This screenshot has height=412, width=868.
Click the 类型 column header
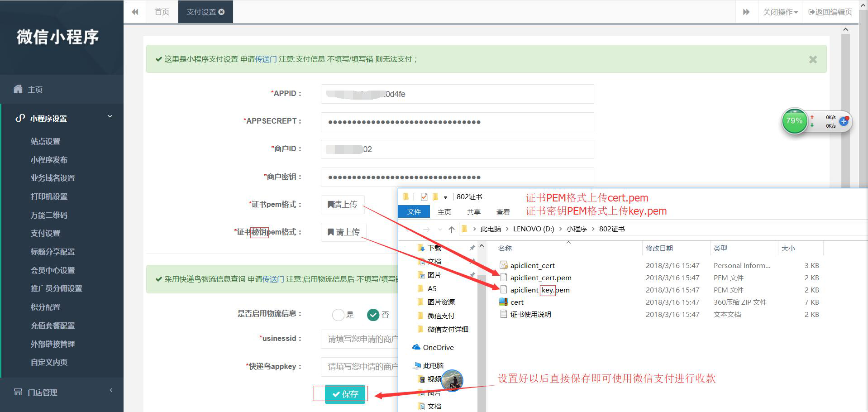(720, 248)
